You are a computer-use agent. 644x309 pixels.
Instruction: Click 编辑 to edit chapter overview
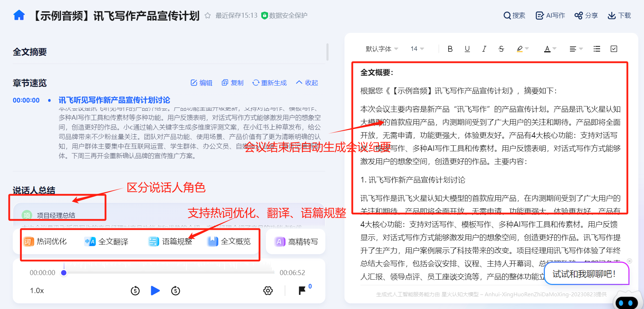pyautogui.click(x=201, y=83)
